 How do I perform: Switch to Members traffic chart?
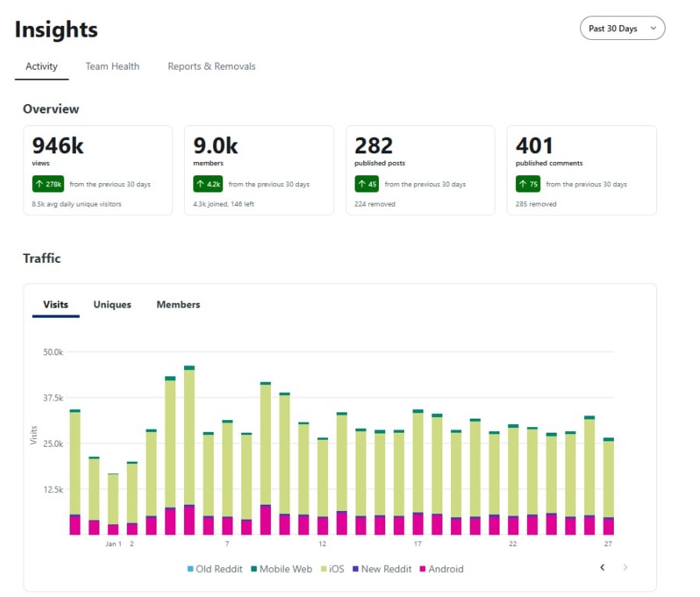[x=178, y=304]
